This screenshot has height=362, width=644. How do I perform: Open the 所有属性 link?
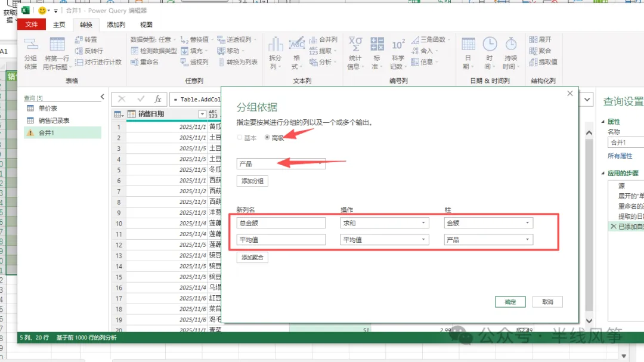click(620, 156)
